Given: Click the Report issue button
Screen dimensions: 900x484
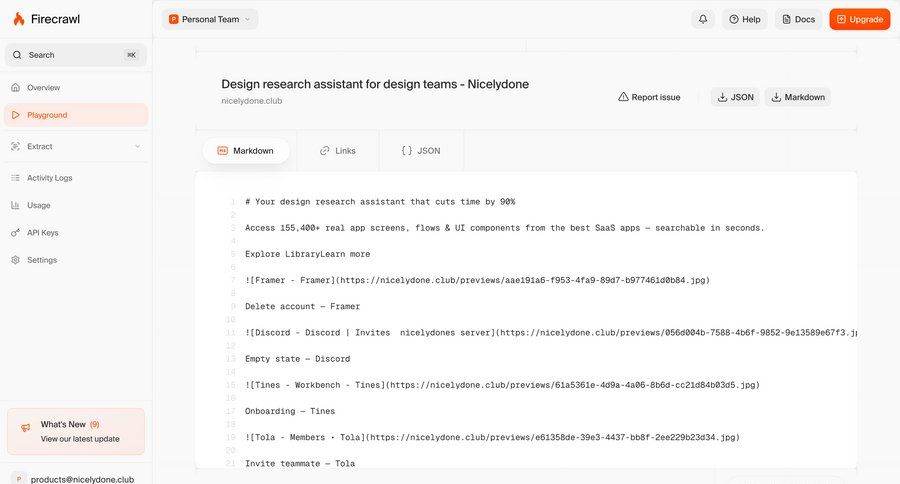Looking at the screenshot, I should click(649, 97).
